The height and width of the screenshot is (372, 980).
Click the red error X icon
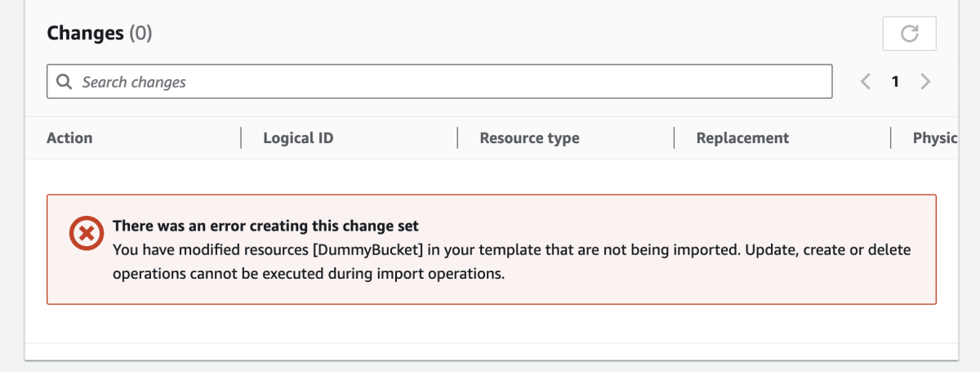pos(85,234)
